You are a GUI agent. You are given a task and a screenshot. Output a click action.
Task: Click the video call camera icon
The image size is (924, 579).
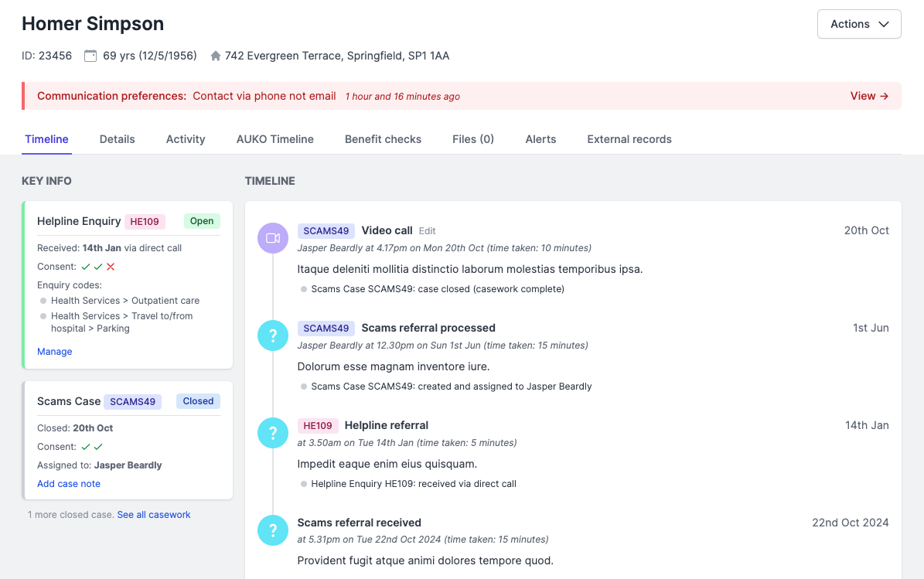[x=272, y=238]
